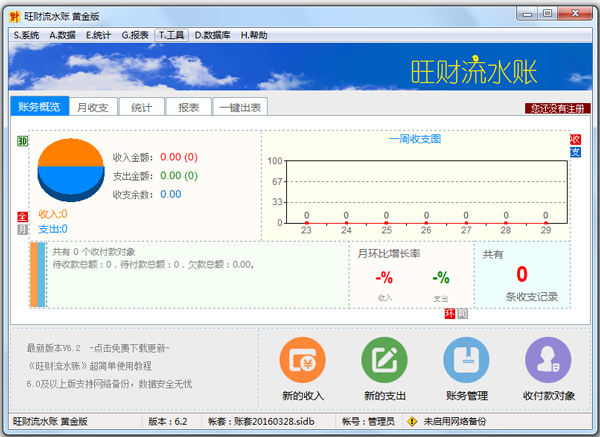Click the blue 支出:0 legend label

coord(53,229)
